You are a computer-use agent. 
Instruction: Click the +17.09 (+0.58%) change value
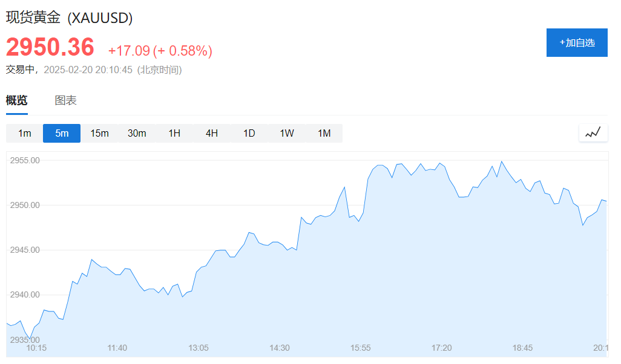click(160, 51)
